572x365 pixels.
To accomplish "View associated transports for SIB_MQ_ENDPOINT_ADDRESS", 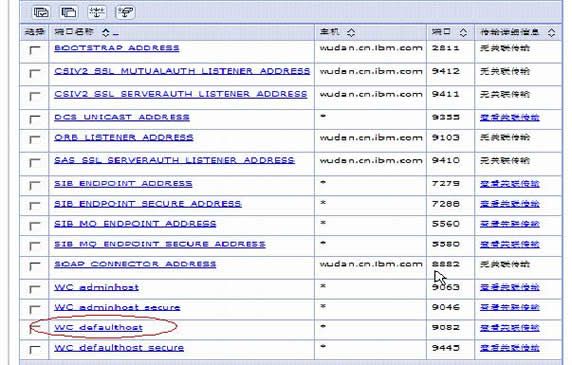I will click(510, 224).
